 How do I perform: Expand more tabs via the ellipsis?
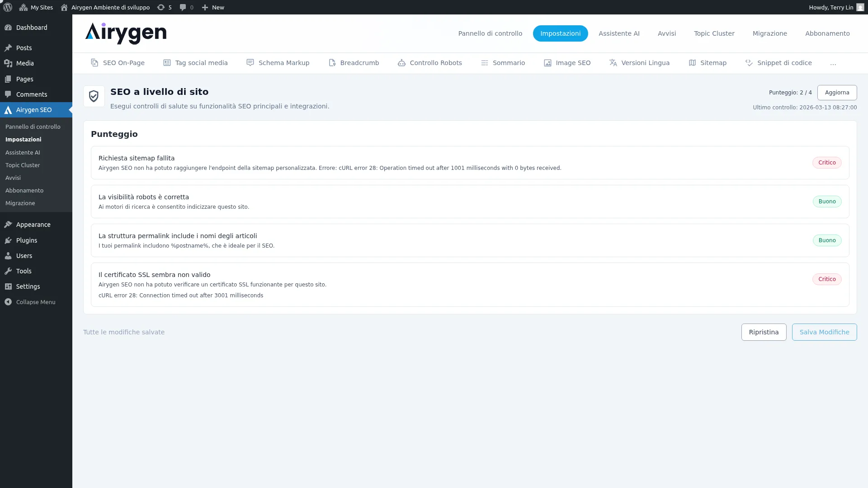click(x=833, y=63)
